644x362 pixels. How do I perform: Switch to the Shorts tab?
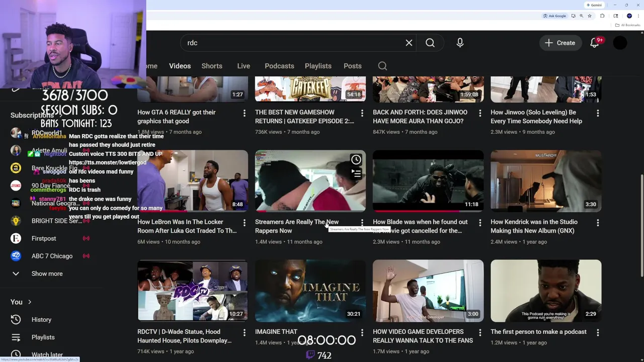(x=212, y=66)
